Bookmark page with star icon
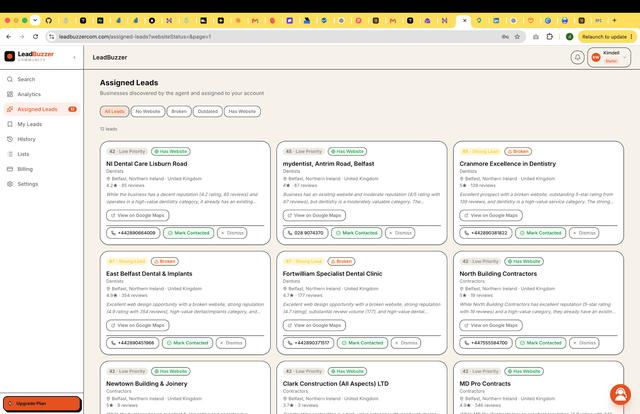This screenshot has height=414, width=640. tap(517, 37)
